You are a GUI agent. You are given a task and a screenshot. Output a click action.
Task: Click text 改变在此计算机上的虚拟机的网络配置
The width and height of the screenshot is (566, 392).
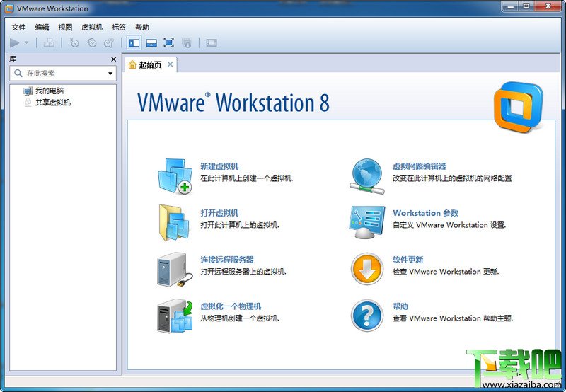(452, 178)
